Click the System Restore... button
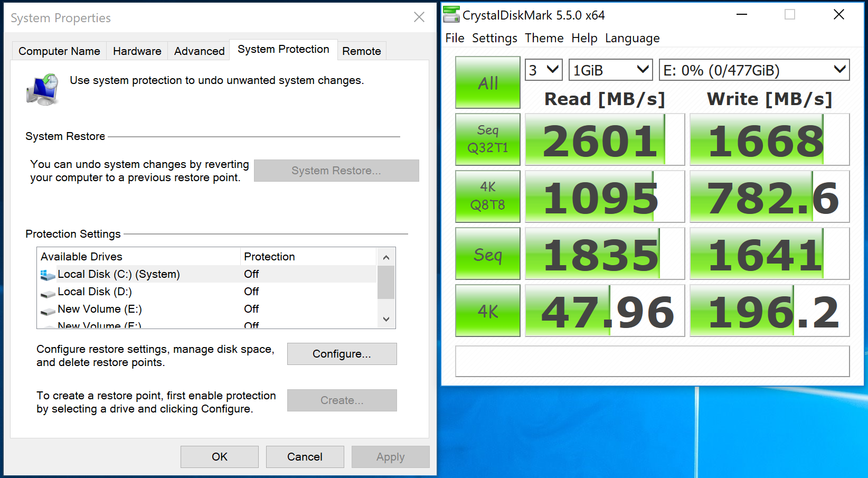Screen dimensions: 868x478 coord(336,171)
